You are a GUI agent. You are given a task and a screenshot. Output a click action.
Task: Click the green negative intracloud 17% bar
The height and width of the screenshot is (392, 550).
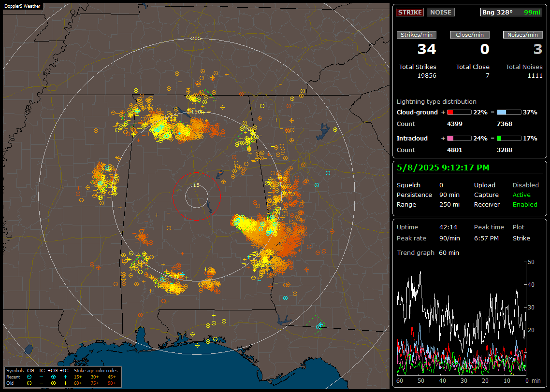click(509, 139)
